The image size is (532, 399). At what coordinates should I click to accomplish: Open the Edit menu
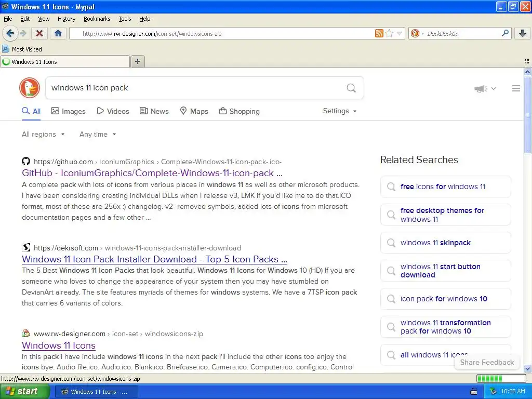[x=25, y=19]
